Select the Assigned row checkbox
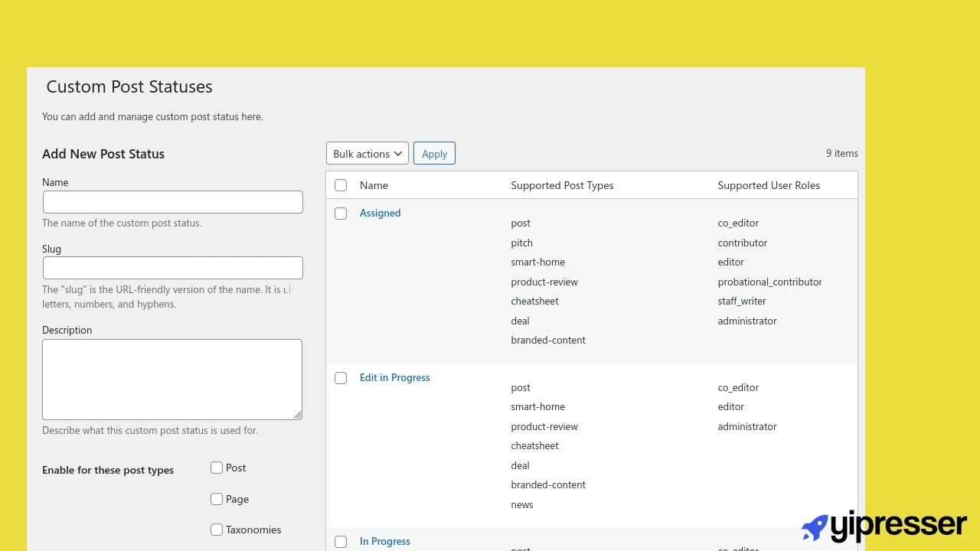Screen dimensions: 980x551 [x=341, y=214]
